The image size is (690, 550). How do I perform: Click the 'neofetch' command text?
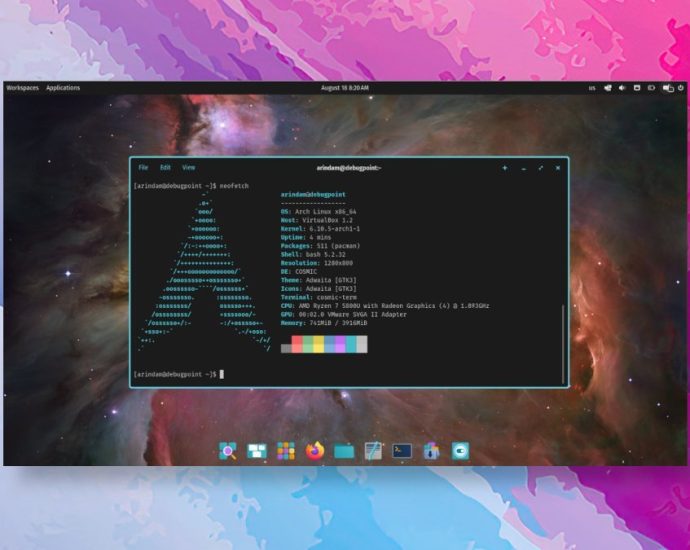[x=234, y=186]
